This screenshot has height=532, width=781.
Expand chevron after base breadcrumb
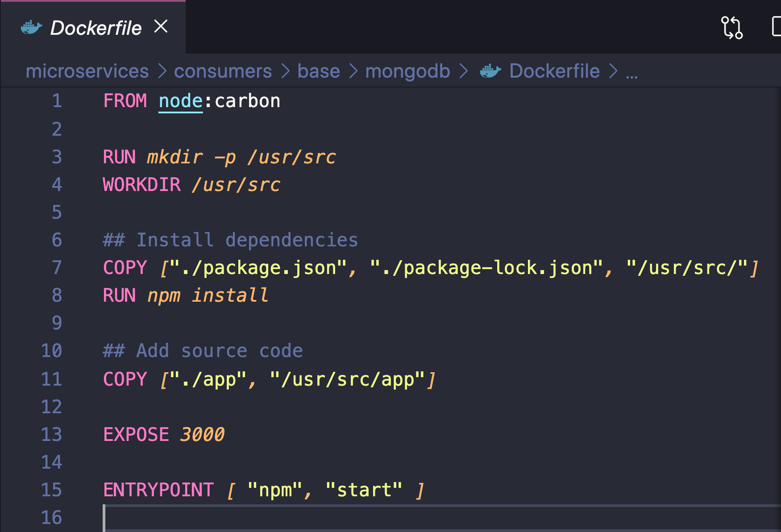pyautogui.click(x=353, y=71)
